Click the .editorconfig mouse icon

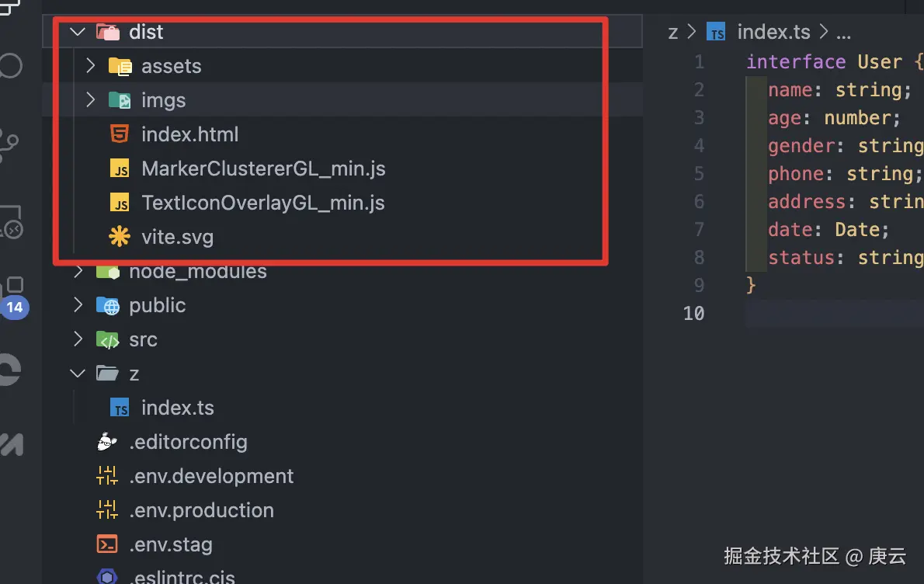(x=106, y=441)
